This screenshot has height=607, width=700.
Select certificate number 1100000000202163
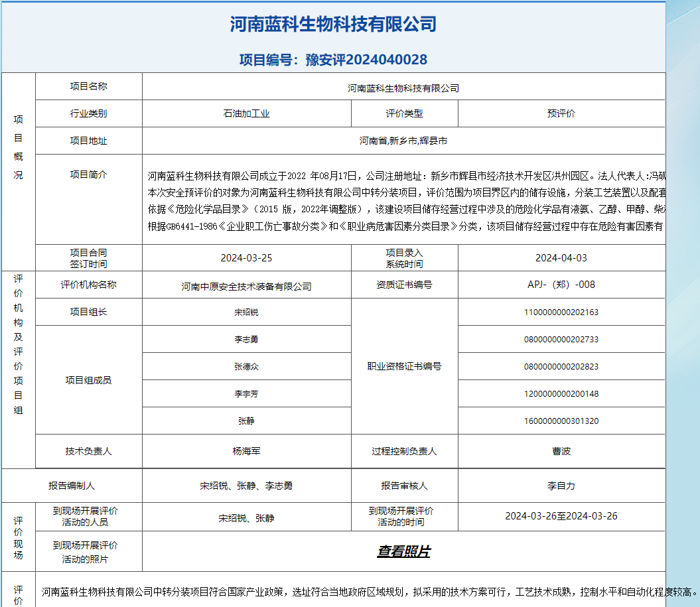(x=561, y=312)
